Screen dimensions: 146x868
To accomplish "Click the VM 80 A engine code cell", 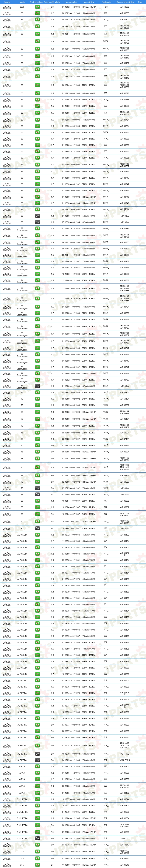I will coord(124,488).
